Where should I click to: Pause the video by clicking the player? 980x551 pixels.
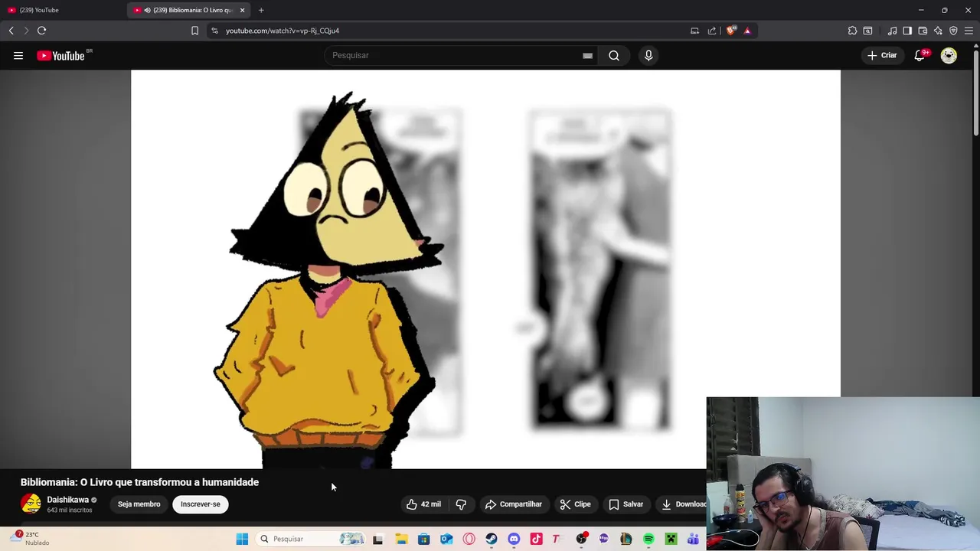[x=485, y=269]
